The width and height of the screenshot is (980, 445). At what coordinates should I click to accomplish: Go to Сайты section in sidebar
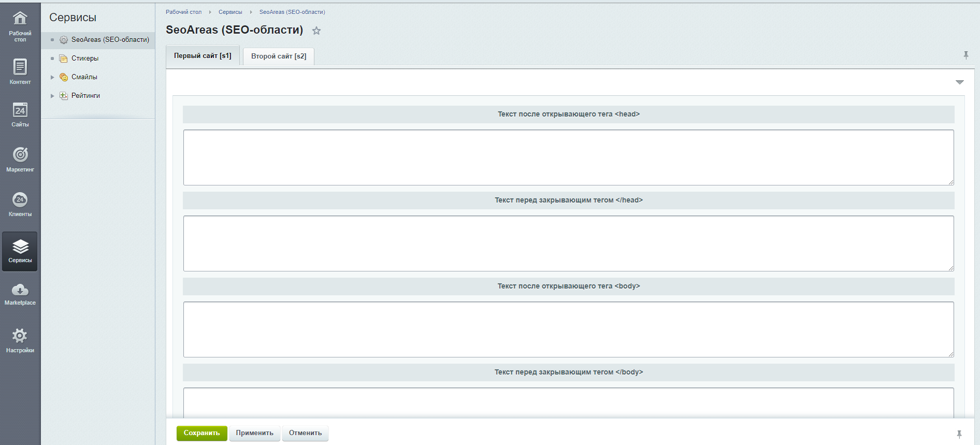coord(20,114)
